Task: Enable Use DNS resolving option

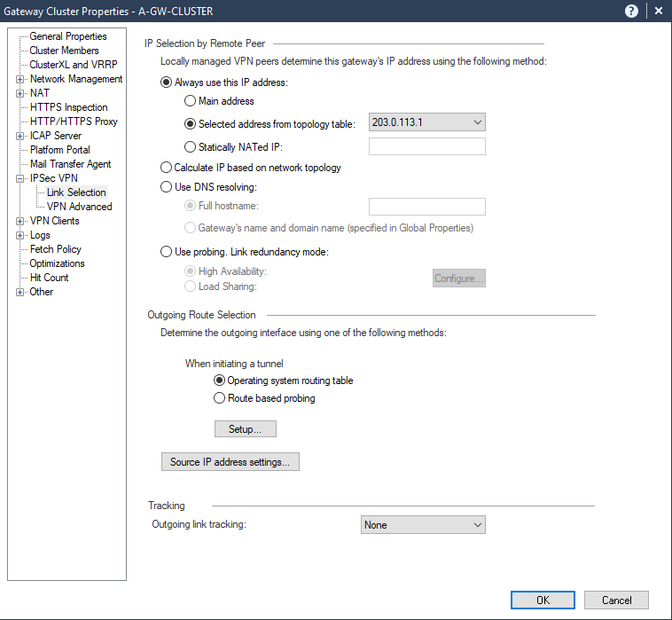Action: [x=167, y=187]
